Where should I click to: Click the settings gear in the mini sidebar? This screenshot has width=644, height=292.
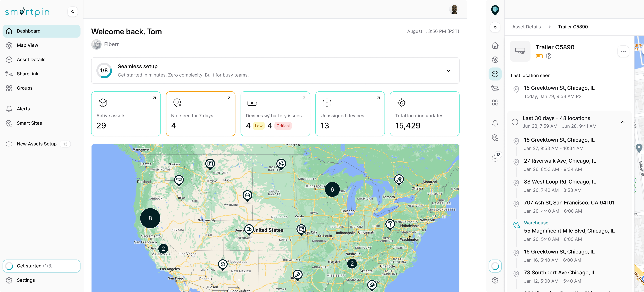coord(495,280)
